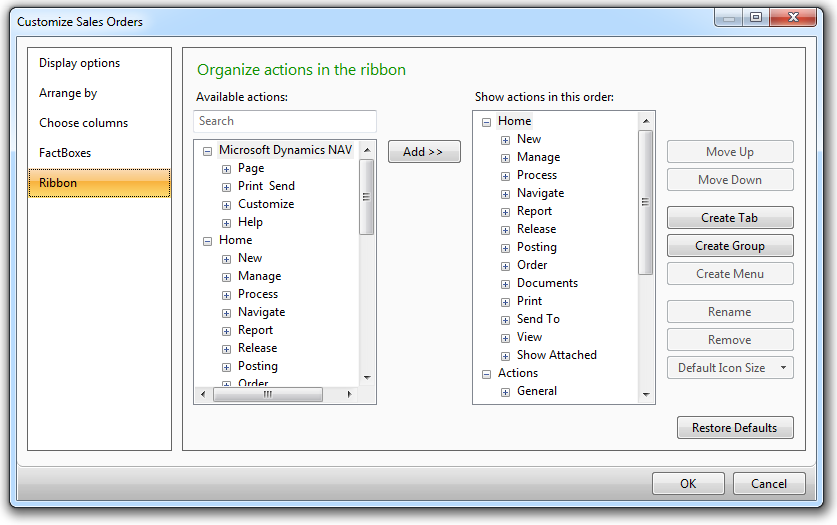This screenshot has width=837, height=525.
Task: Click the down arrow of Show actions scrollbar
Action: 646,395
